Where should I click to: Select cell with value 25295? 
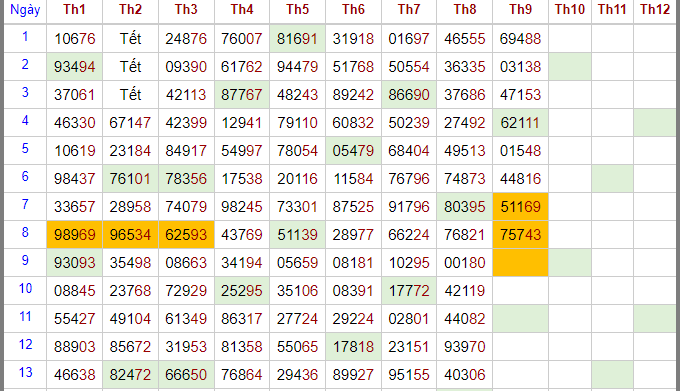pos(242,290)
